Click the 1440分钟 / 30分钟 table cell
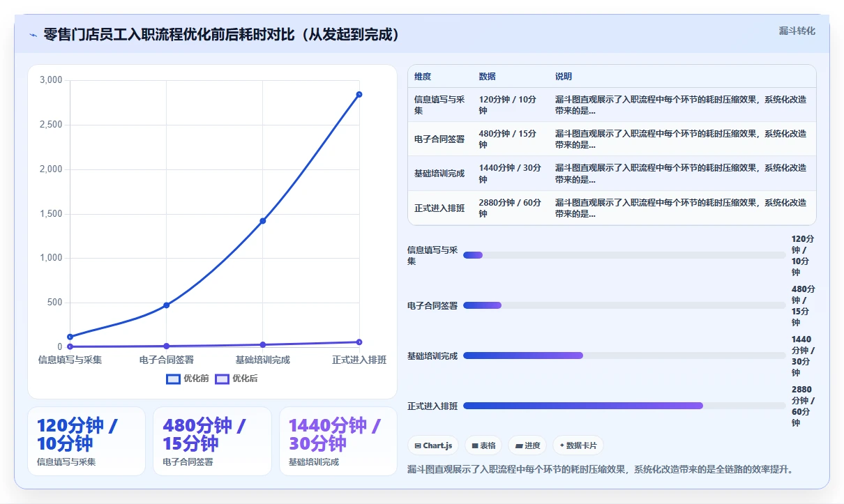Screen dimensions: 844x504 [509, 174]
